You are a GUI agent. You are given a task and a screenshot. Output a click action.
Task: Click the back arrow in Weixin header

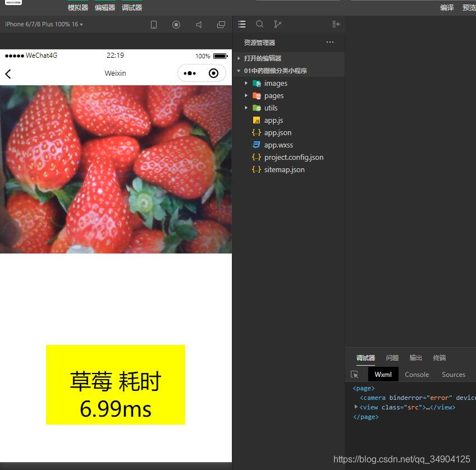coord(8,73)
